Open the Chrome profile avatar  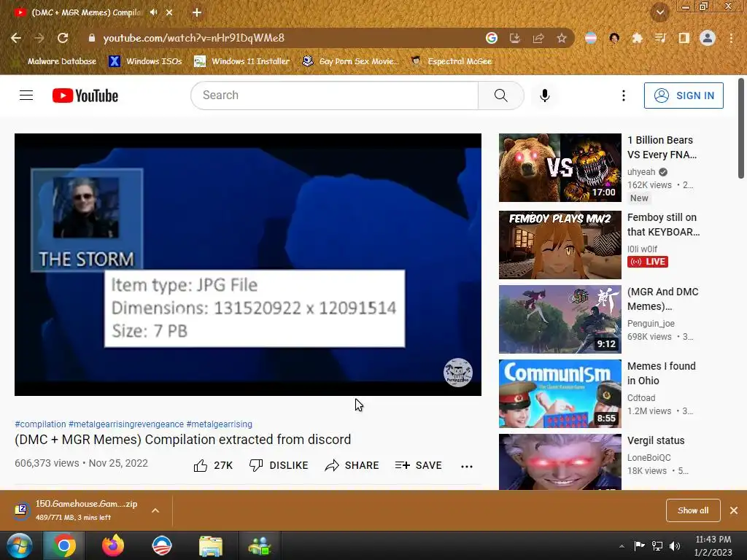pos(708,38)
